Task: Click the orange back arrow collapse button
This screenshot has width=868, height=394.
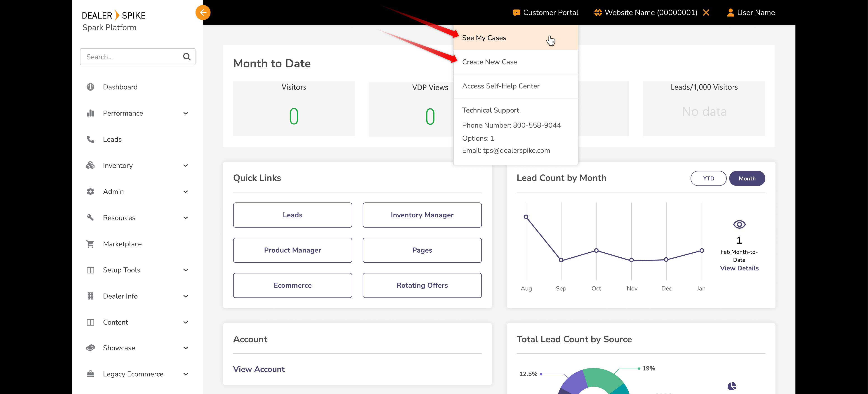Action: coord(203,12)
